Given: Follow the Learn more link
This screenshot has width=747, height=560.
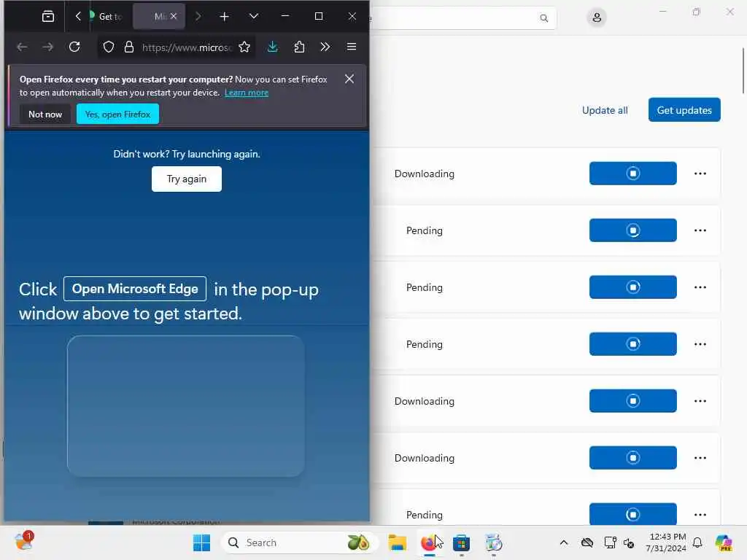Looking at the screenshot, I should (247, 93).
